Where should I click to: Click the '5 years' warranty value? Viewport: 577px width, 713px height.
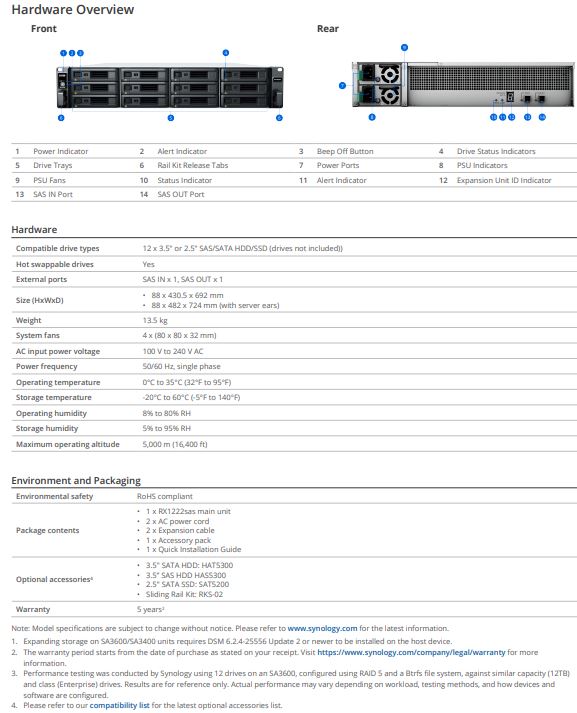[x=151, y=609]
